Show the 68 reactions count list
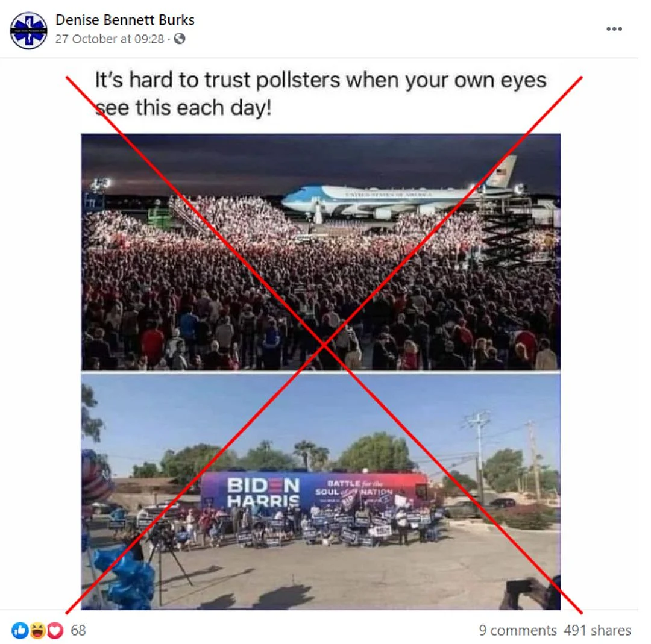This screenshot has height=644, width=651. coord(78,630)
